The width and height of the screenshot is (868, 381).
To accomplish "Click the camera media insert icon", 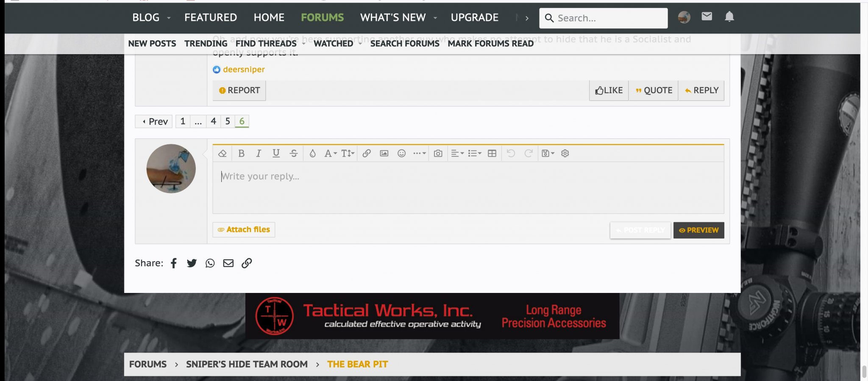I will tap(438, 153).
